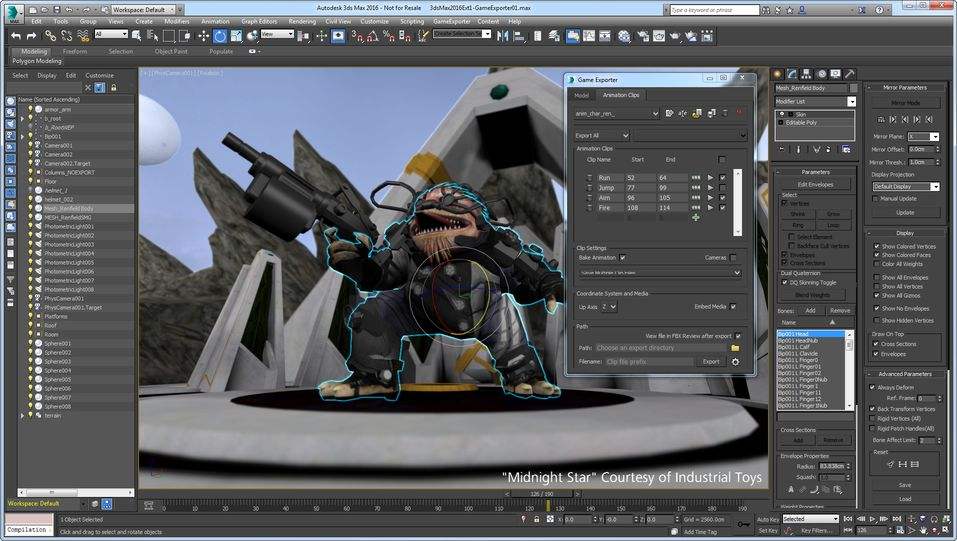Open the Export All dropdown
957x541 pixels.
(601, 135)
